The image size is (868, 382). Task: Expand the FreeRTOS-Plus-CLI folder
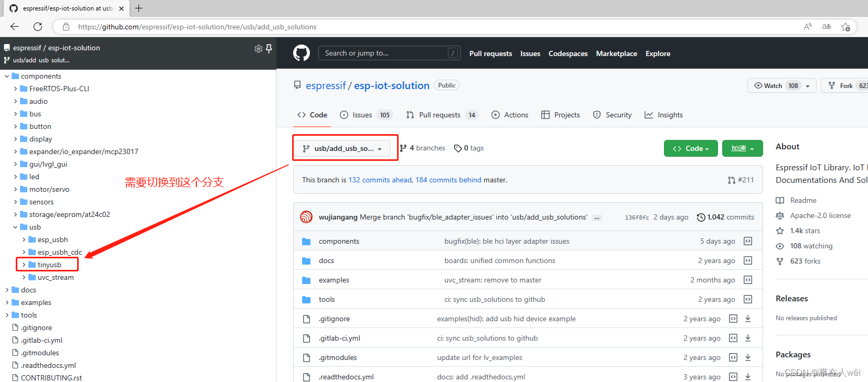point(15,89)
